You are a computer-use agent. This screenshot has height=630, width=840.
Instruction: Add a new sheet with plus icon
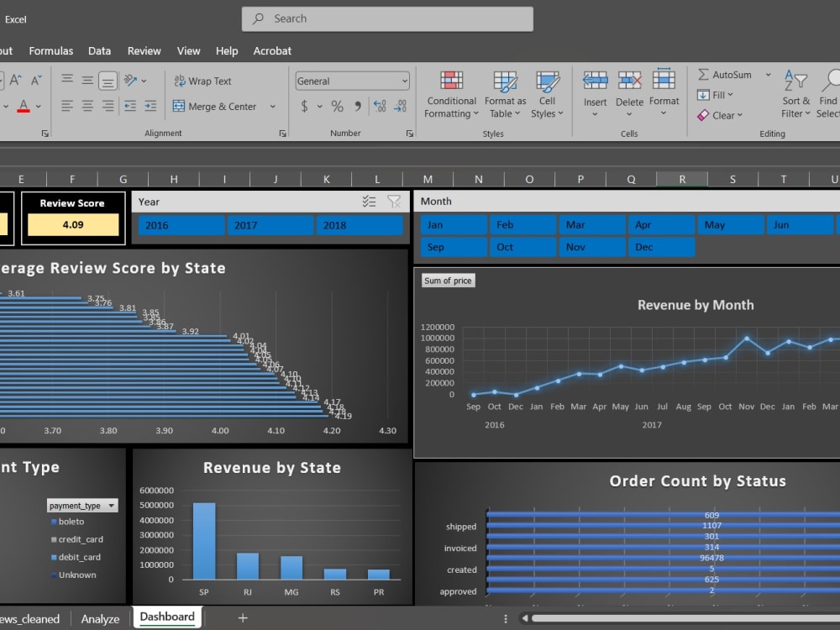tap(242, 617)
